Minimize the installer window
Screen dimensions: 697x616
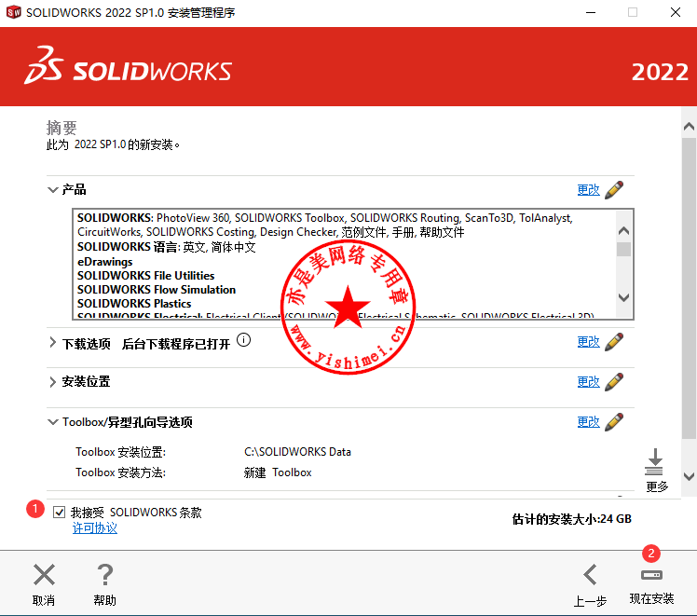pos(591,12)
